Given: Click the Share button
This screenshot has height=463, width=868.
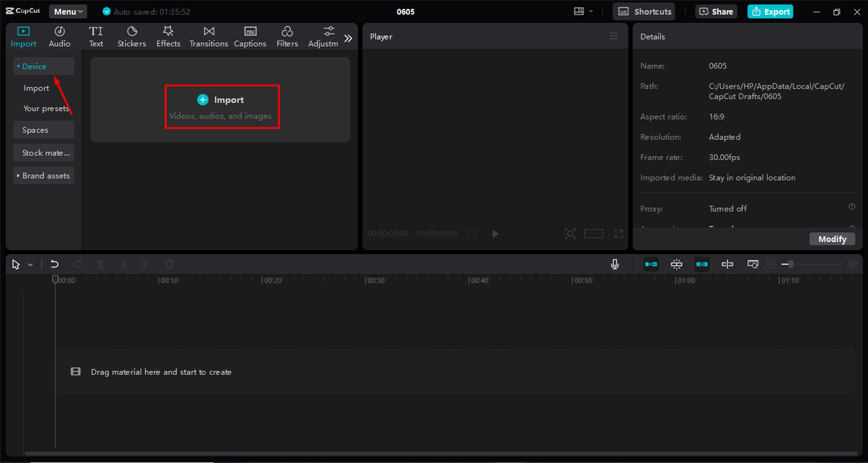Looking at the screenshot, I should click(x=716, y=12).
